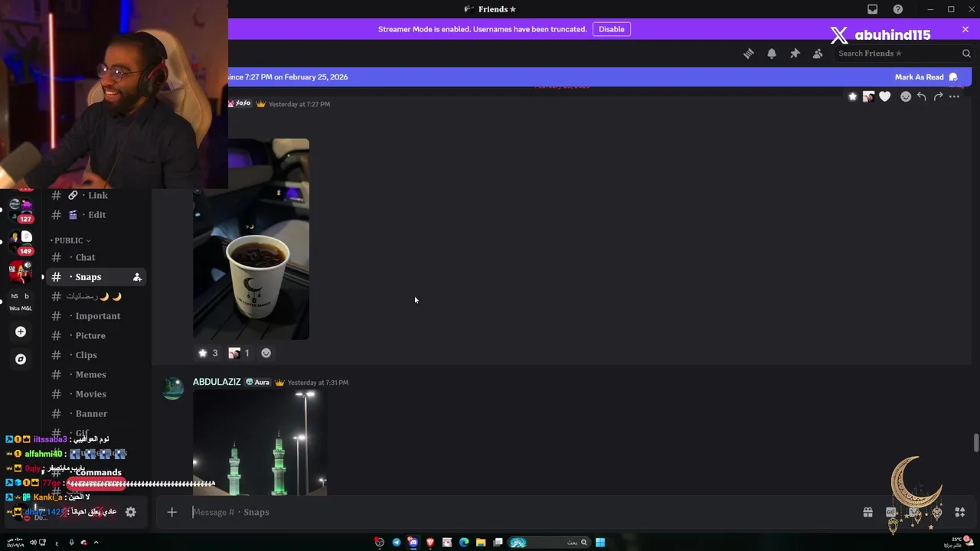Open the Wcs M&L server folder
Viewport: 980px width, 551px height.
pos(21,302)
